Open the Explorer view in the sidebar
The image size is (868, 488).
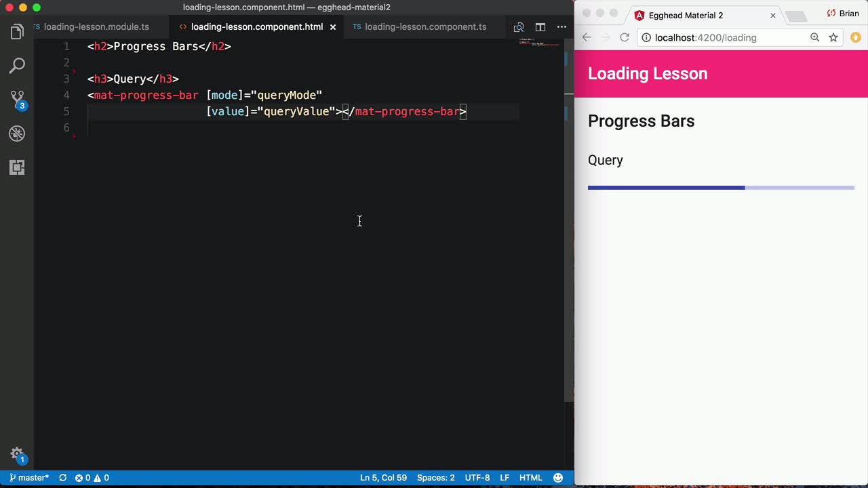pyautogui.click(x=17, y=30)
